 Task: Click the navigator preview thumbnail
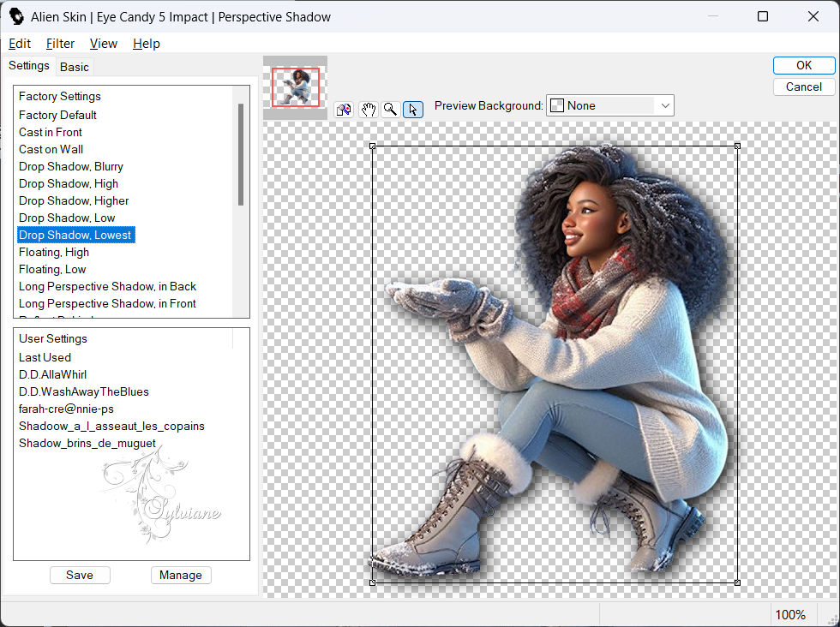point(295,87)
